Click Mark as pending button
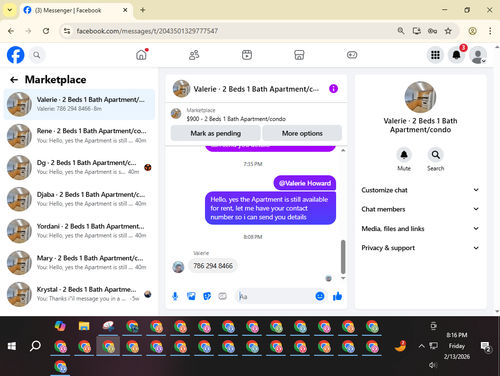Screen dimensions: 500x376 click(x=215, y=133)
